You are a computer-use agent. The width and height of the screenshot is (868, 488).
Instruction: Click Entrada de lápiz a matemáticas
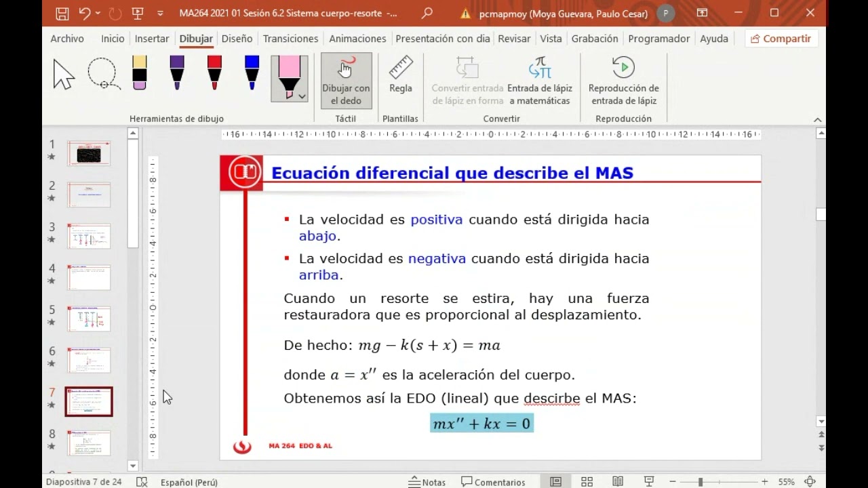(540, 81)
